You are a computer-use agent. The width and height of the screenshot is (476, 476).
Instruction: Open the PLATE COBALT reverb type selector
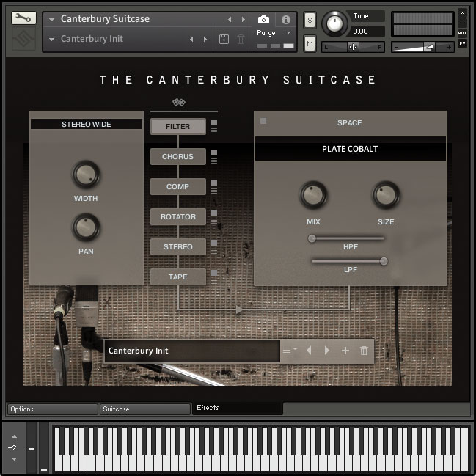[350, 149]
